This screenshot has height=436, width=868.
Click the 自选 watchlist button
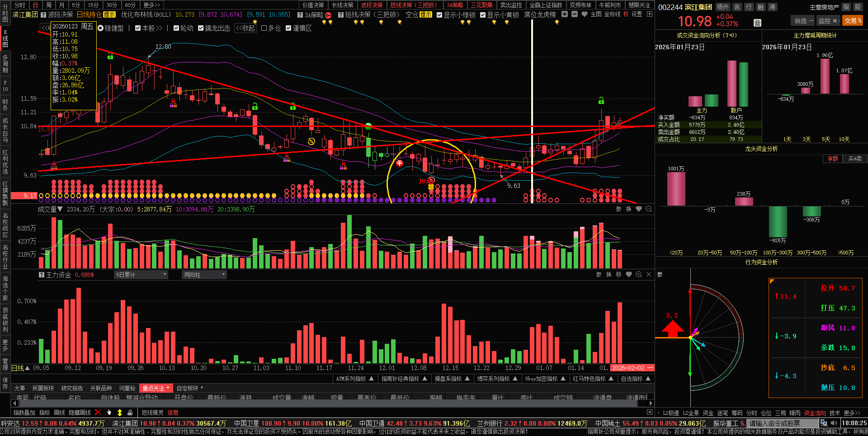click(x=803, y=21)
